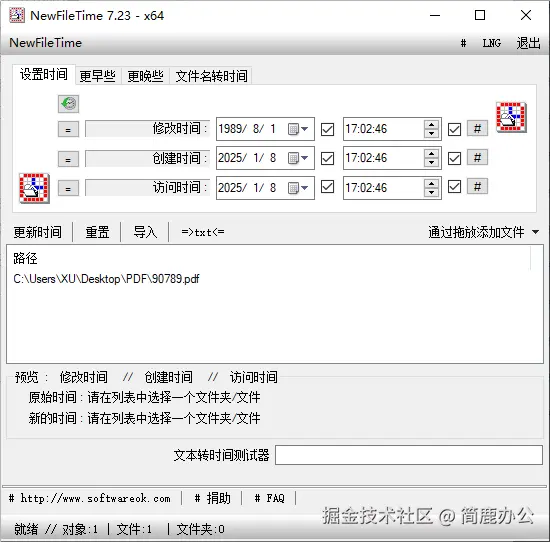Switch to the 设置时间 tab
This screenshot has height=542, width=550.
(x=44, y=74)
